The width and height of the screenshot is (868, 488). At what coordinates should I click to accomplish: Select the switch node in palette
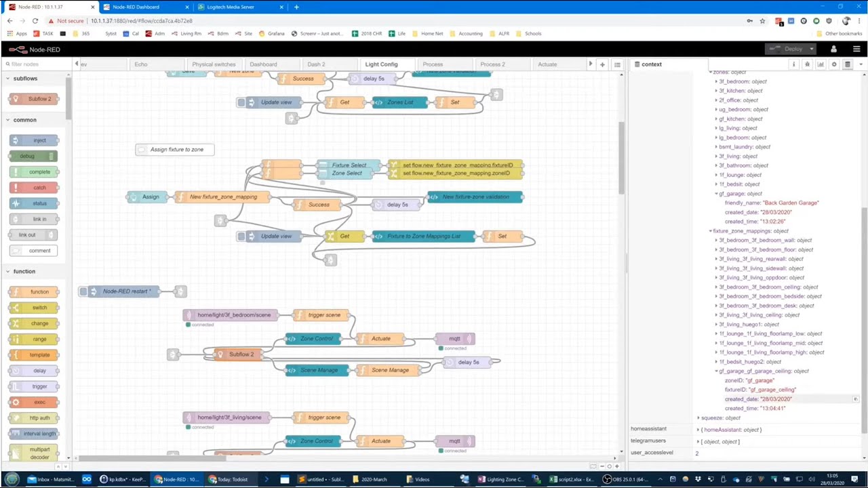coord(35,308)
